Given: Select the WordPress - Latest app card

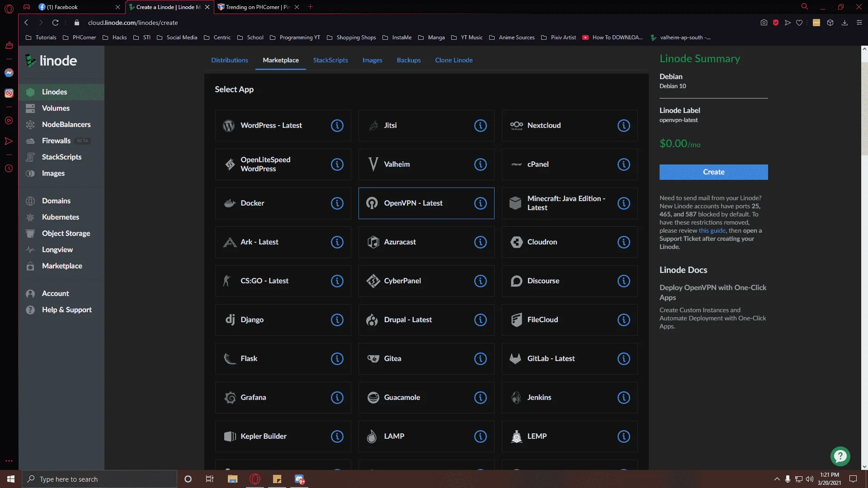Looking at the screenshot, I should [283, 126].
